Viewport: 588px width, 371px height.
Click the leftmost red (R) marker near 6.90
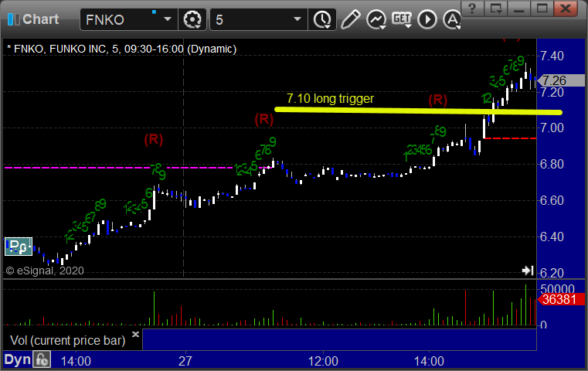coord(154,140)
